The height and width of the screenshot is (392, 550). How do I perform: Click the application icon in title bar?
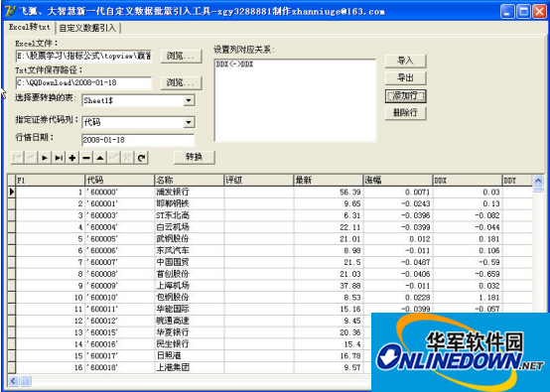pos(10,11)
